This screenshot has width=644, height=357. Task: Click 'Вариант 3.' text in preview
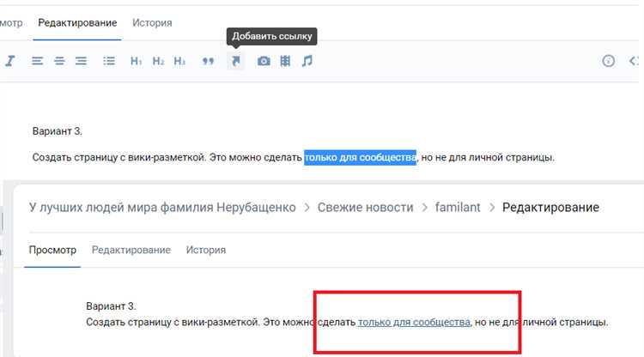tap(111, 306)
